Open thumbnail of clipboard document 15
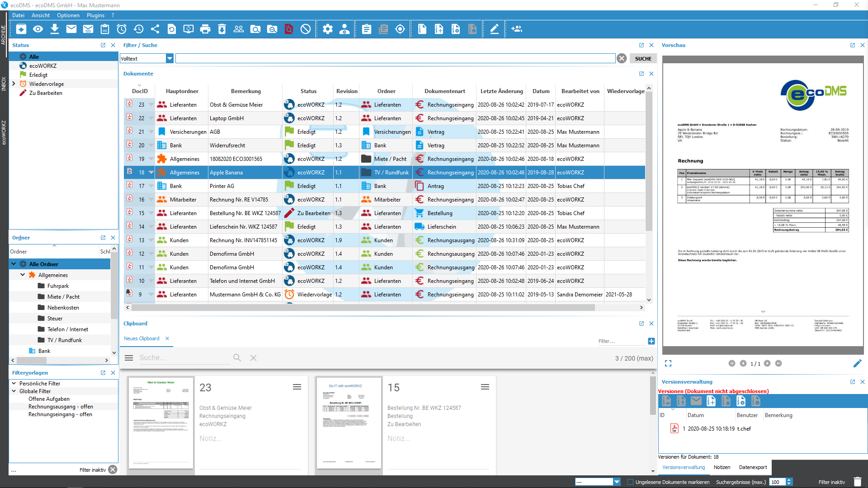 pos(349,423)
